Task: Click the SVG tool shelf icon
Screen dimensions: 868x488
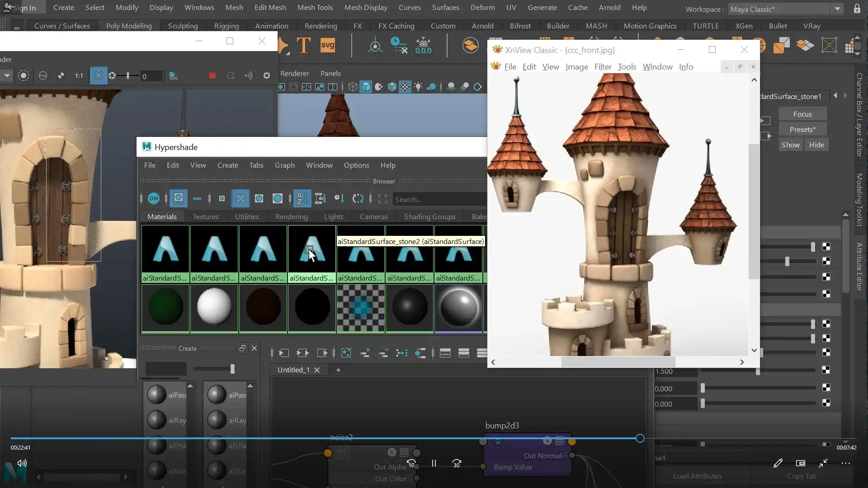Action: coord(327,45)
